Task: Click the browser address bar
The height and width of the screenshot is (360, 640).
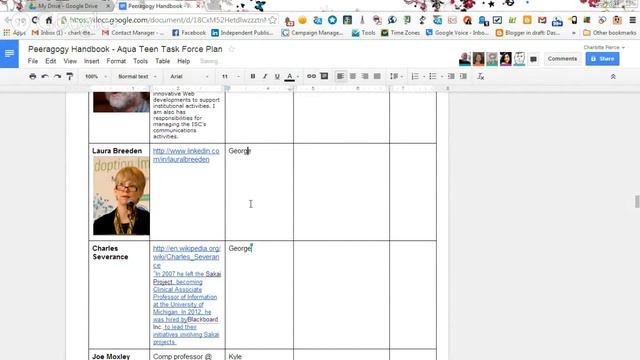Action: pyautogui.click(x=167, y=20)
